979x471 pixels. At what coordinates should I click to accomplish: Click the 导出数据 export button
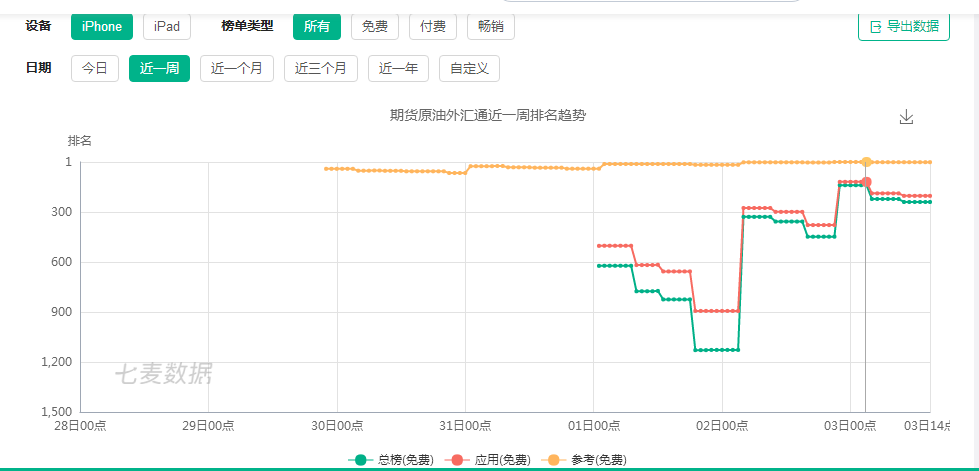pos(904,26)
